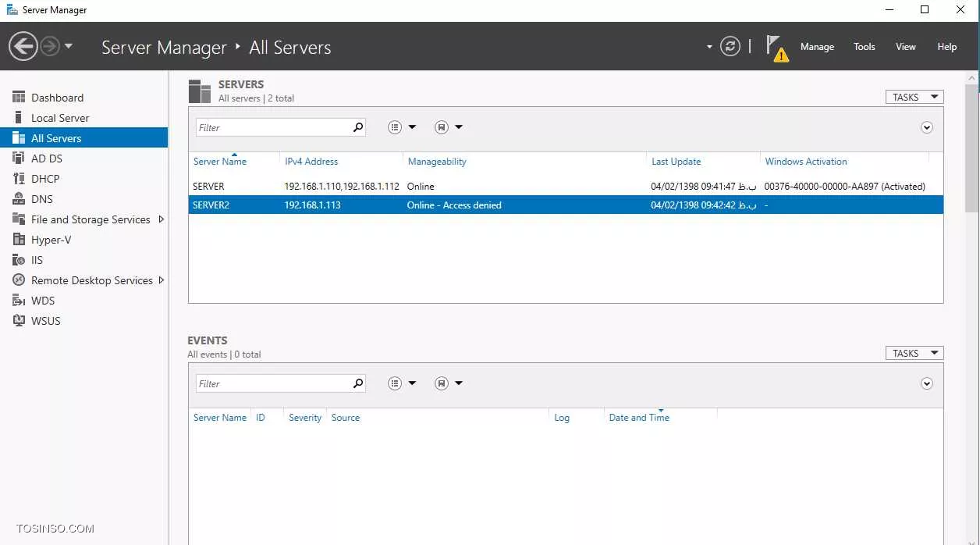Sort Events by Source column
The image size is (980, 545).
tap(346, 418)
